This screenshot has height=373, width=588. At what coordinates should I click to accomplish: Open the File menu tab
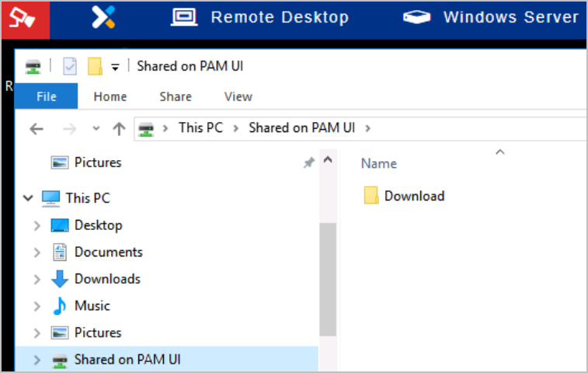tap(47, 96)
